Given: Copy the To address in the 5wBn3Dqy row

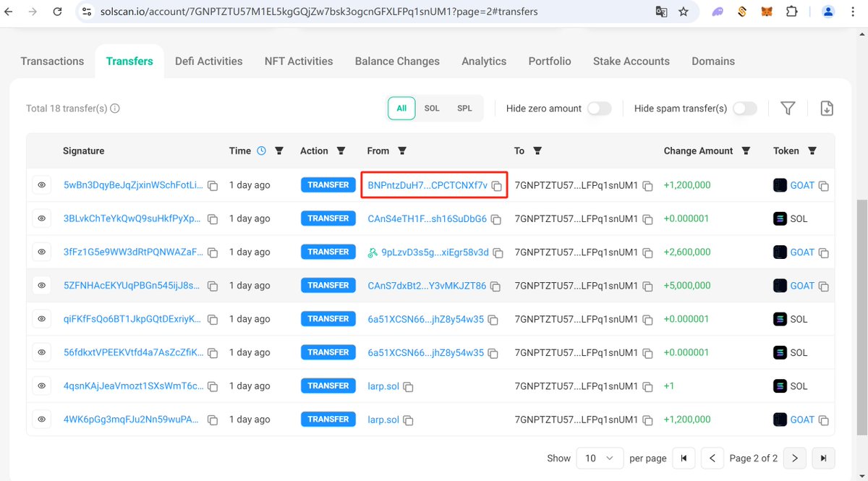Looking at the screenshot, I should coord(648,186).
